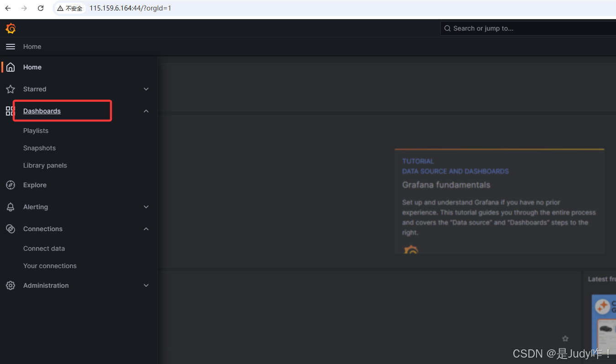Click the Administration gear icon

pos(10,285)
